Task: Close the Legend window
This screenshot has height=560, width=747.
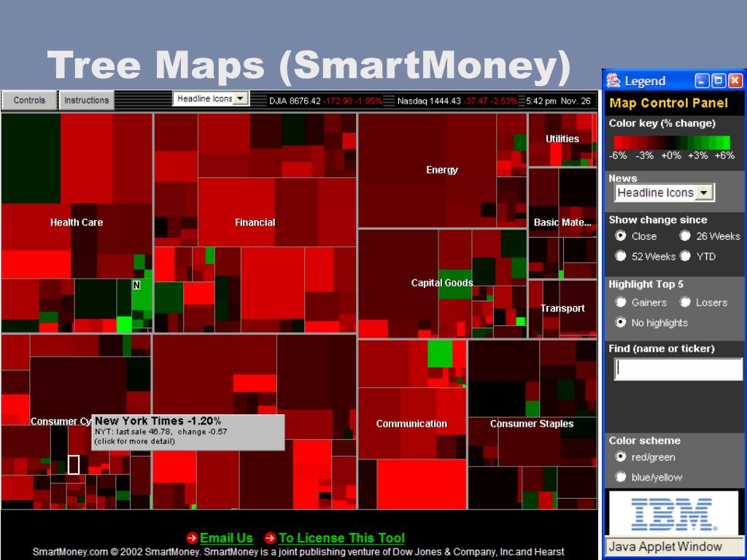Action: 735,80
